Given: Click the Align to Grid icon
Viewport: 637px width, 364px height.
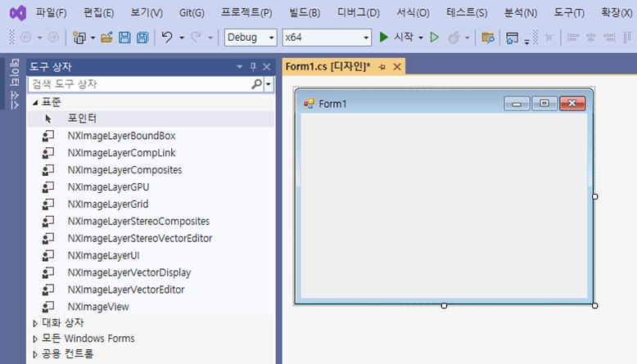Looking at the screenshot, I should tap(549, 38).
